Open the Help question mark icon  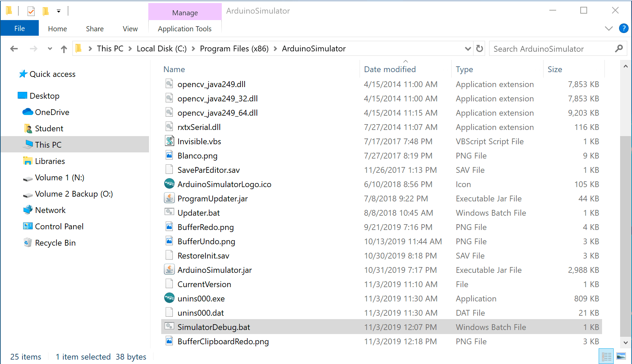click(x=623, y=28)
